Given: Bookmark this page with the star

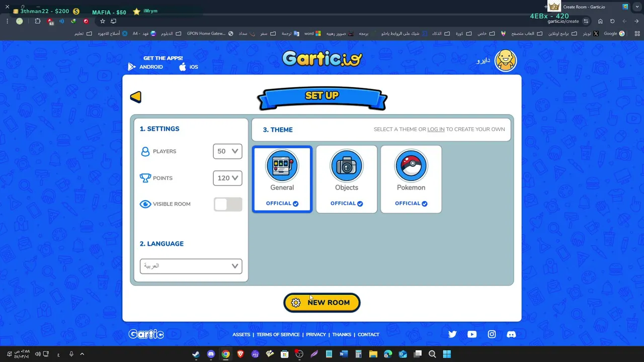Looking at the screenshot, I should pyautogui.click(x=103, y=21).
